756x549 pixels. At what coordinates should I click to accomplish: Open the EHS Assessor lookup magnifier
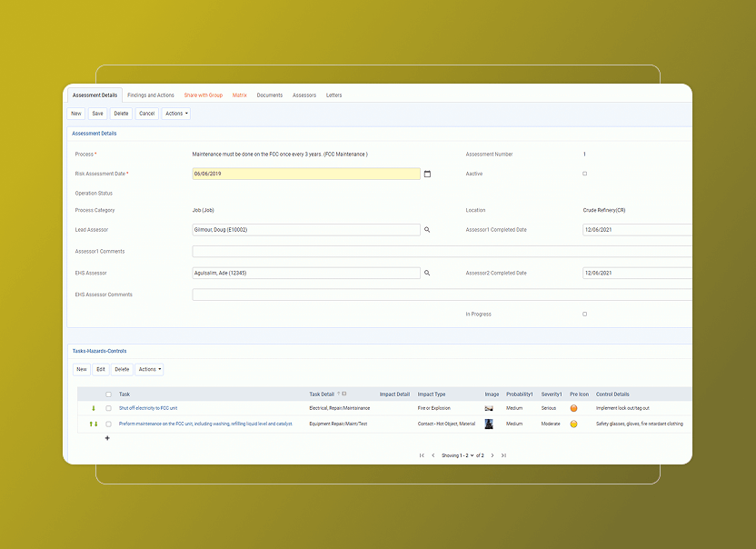pyautogui.click(x=427, y=273)
